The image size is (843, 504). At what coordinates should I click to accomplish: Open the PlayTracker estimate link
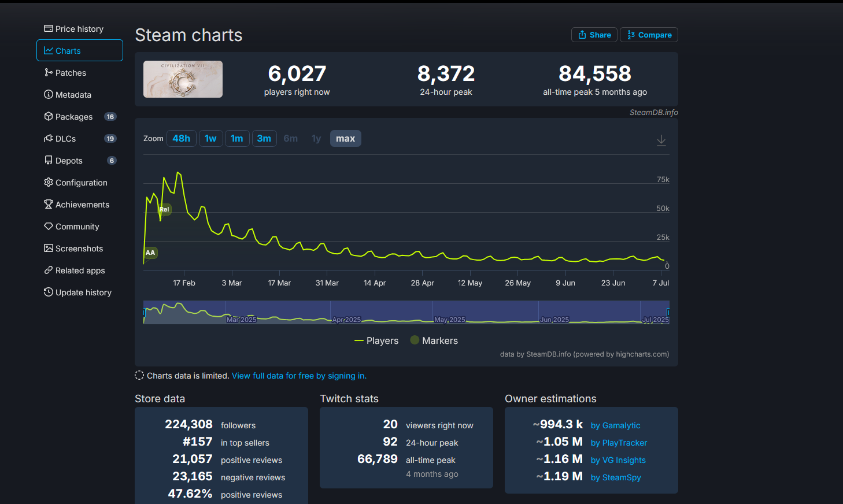619,443
